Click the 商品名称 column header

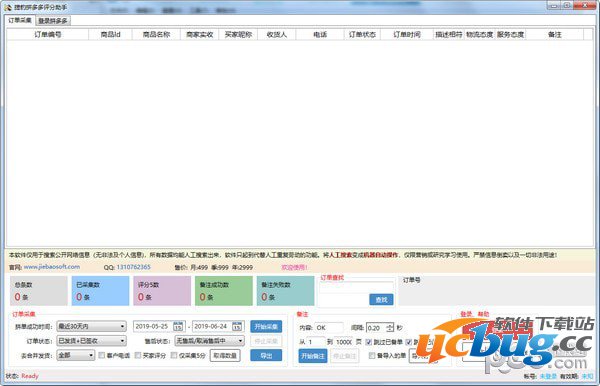click(156, 34)
